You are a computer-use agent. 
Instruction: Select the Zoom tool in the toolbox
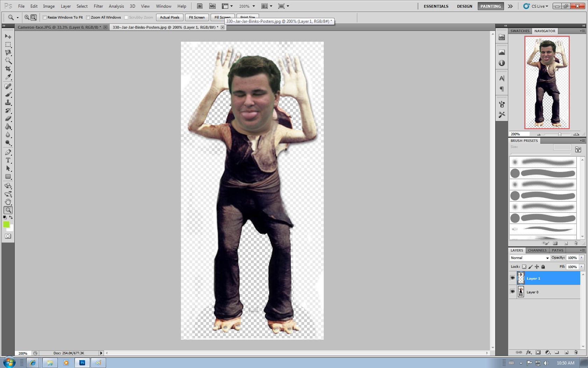[8, 210]
